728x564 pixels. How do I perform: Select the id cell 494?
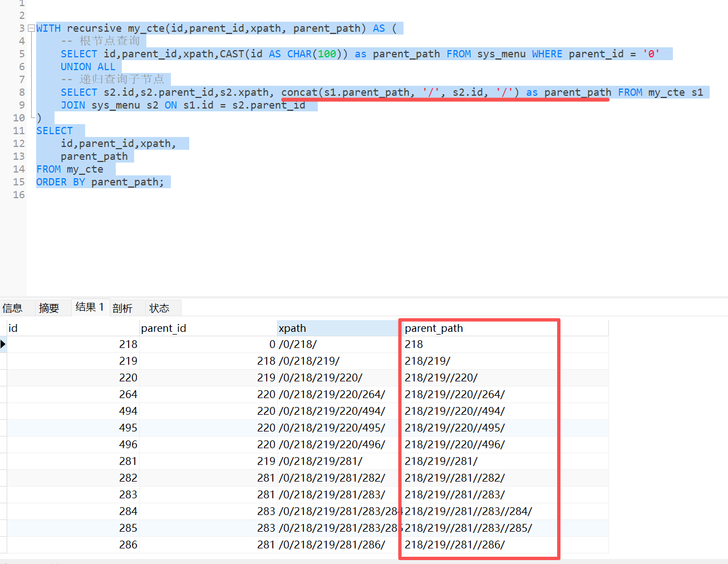[x=73, y=411]
